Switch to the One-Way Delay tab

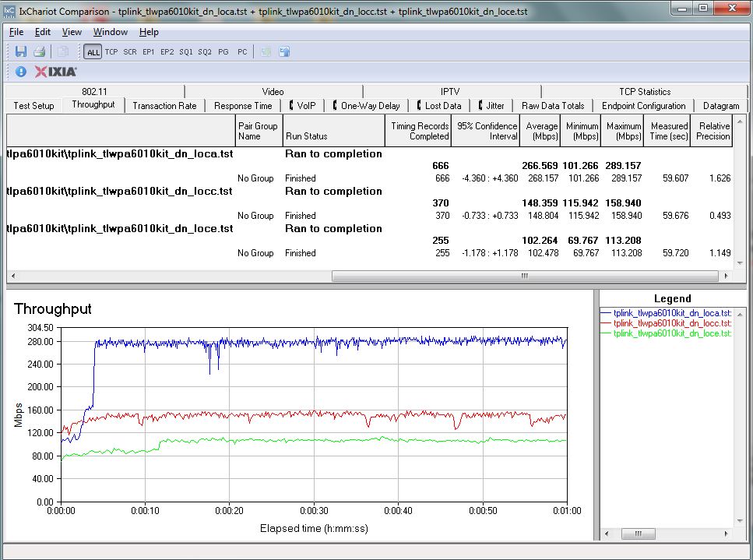click(x=366, y=106)
